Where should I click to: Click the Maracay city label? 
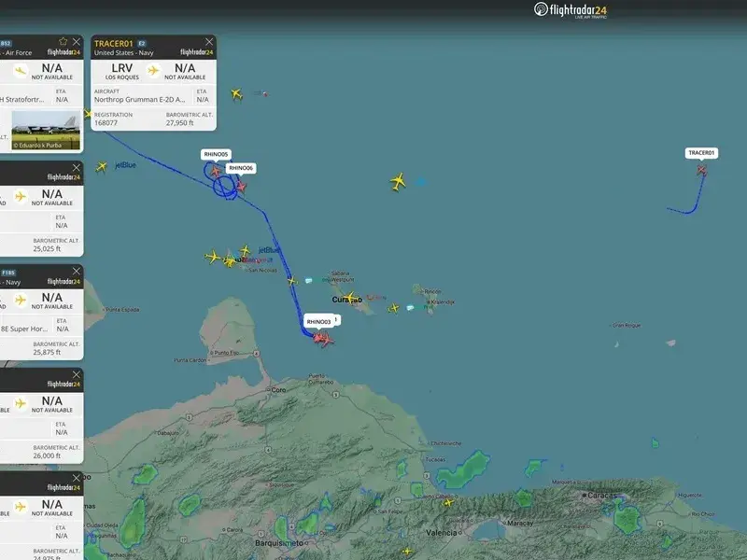pyautogui.click(x=520, y=523)
